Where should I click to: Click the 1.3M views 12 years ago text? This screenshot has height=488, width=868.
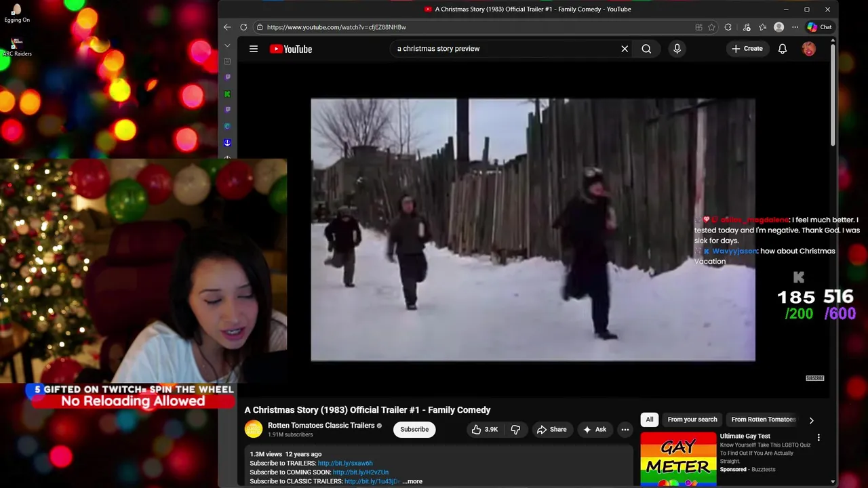pos(285,454)
